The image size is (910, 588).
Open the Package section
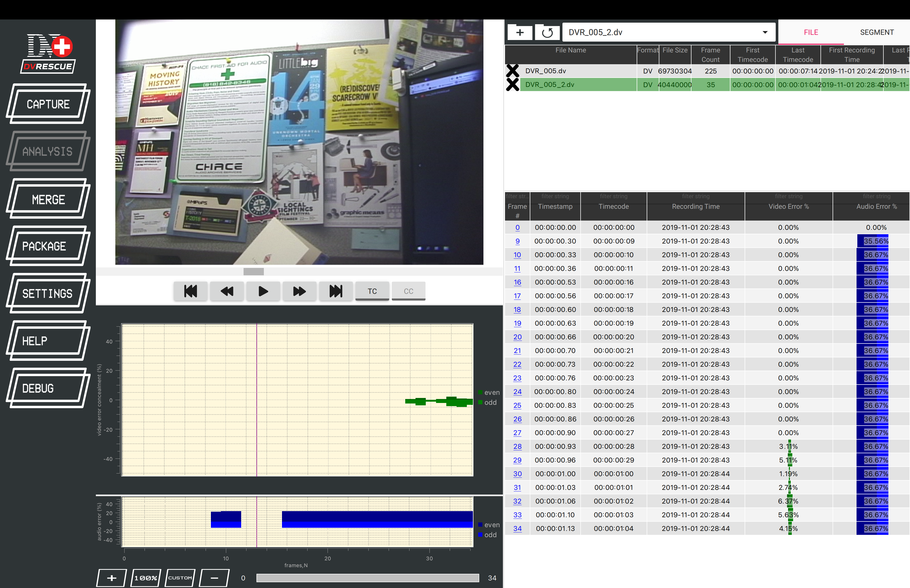point(48,246)
